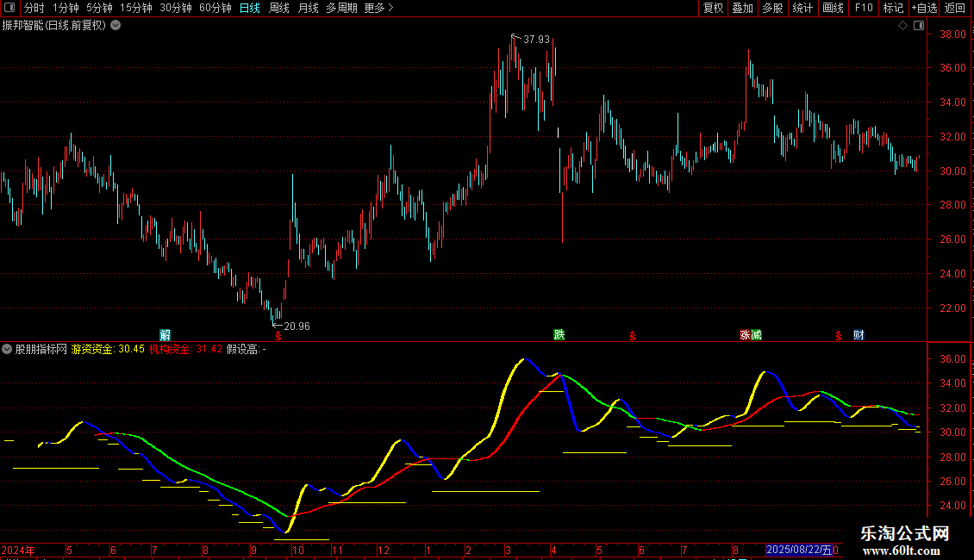This screenshot has width=974, height=560.
Task: Toggle the right side panel icon
Action: pos(919,26)
